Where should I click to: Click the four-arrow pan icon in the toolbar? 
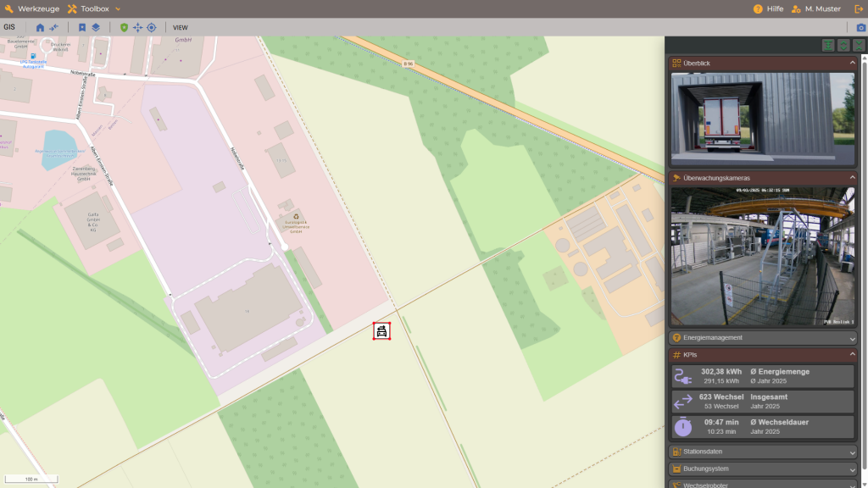pyautogui.click(x=137, y=27)
